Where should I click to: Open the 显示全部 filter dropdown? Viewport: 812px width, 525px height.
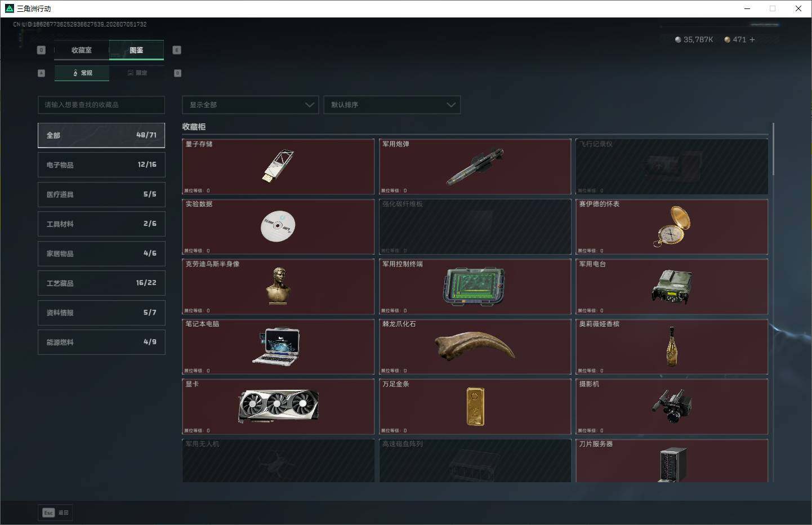click(251, 105)
